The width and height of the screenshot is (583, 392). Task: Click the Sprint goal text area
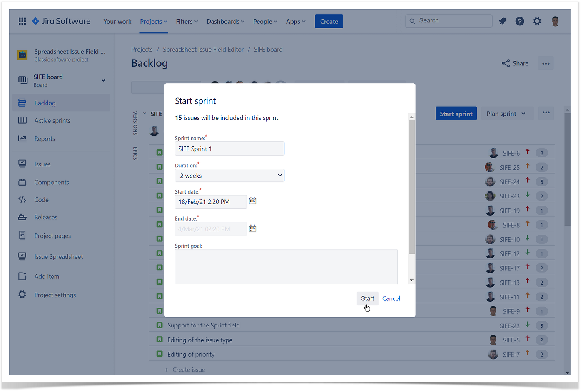[x=286, y=266]
